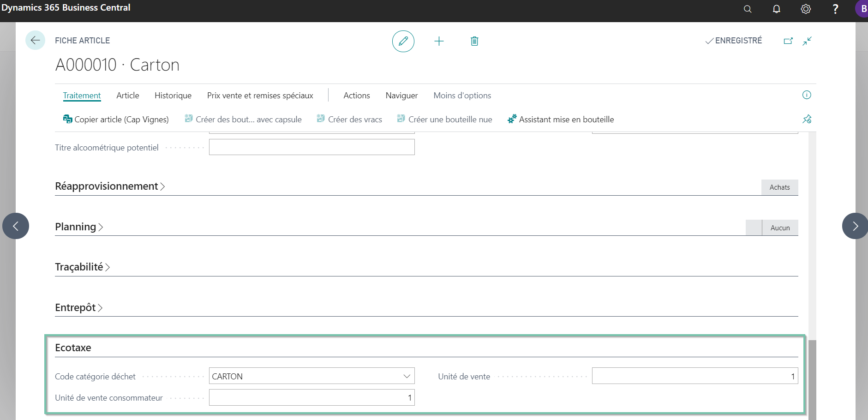Collapse the page using shrink arrows icon
This screenshot has width=868, height=420.
tap(807, 41)
